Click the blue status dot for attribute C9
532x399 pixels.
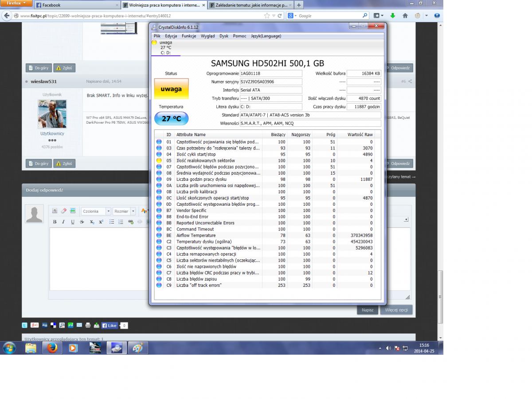click(x=159, y=285)
